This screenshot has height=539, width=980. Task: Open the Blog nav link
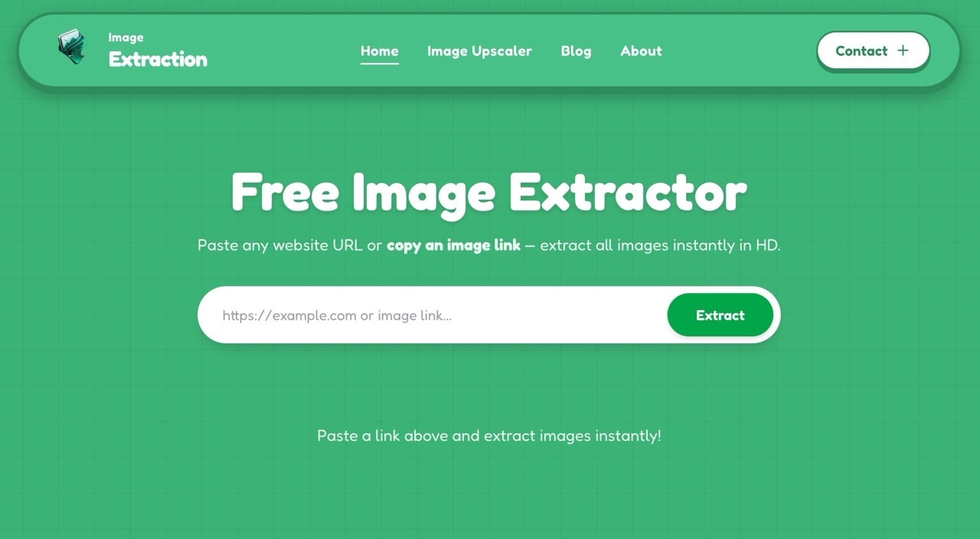click(x=576, y=51)
